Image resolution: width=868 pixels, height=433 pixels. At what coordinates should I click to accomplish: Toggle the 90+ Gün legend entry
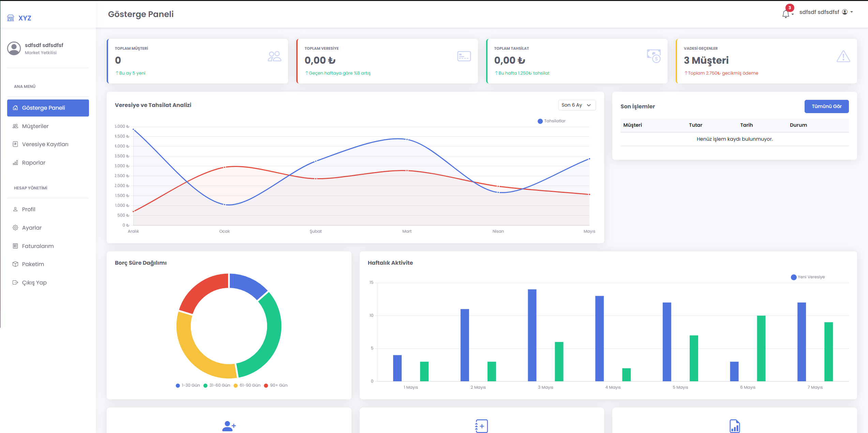click(275, 385)
